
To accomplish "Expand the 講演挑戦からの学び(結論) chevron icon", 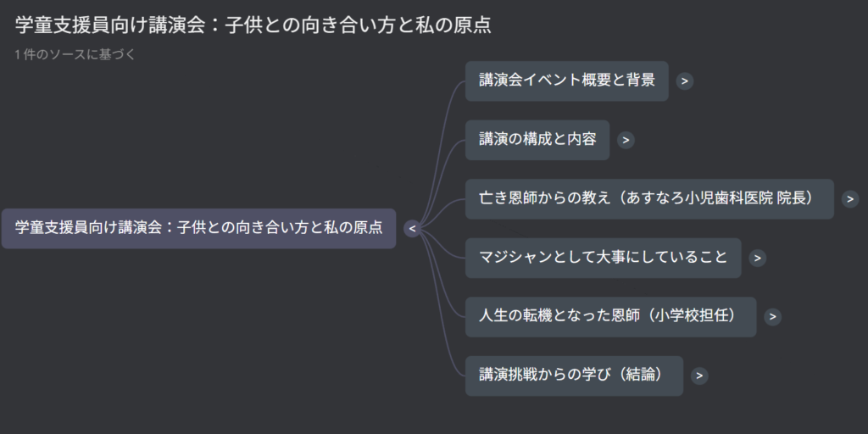I will pos(698,376).
